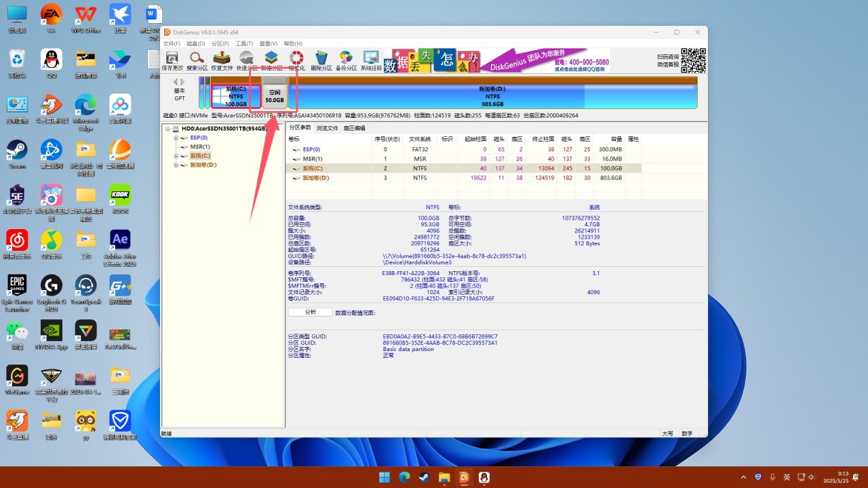Expand the ESP(0) tree node
Screen dimensions: 868x488
pyautogui.click(x=176, y=138)
